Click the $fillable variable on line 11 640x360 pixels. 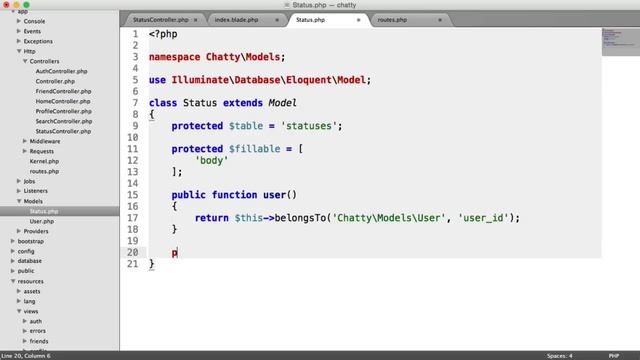point(254,149)
